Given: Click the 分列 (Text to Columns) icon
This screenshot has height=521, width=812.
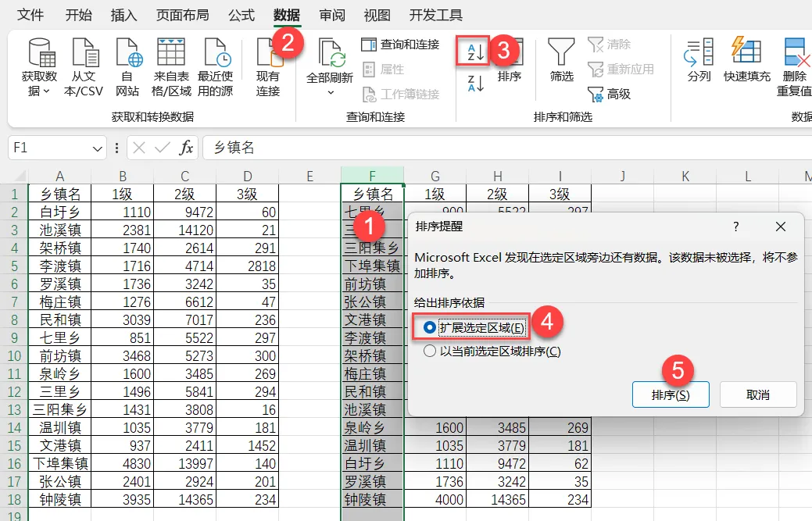Looking at the screenshot, I should pos(699,53).
